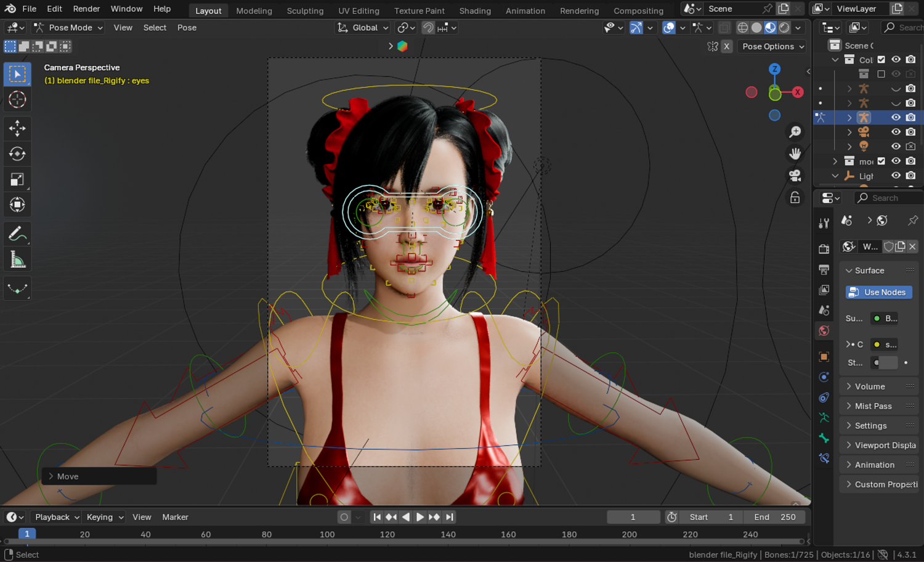Screen dimensions: 924x562
Task: Activate the Transform tool
Action: pyautogui.click(x=17, y=205)
